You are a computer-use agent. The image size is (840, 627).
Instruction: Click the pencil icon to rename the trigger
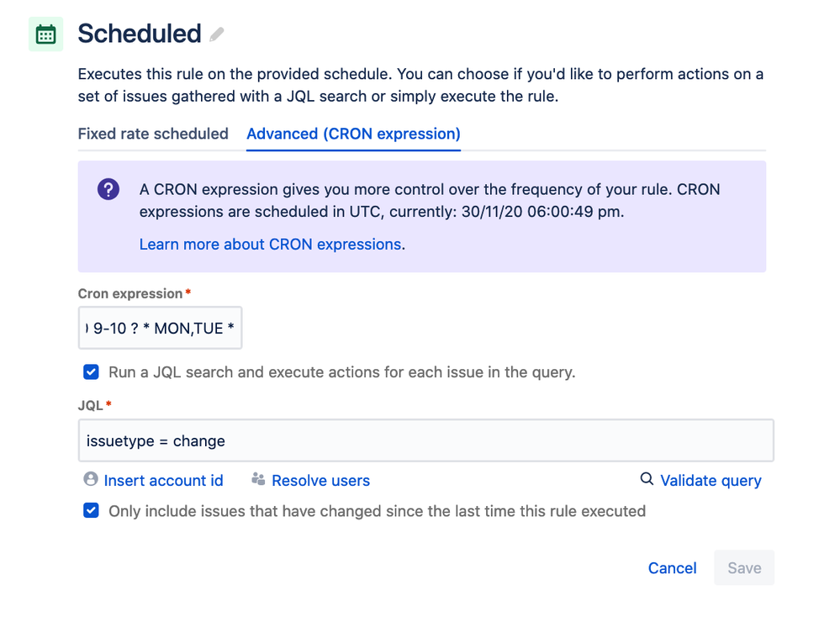click(216, 35)
